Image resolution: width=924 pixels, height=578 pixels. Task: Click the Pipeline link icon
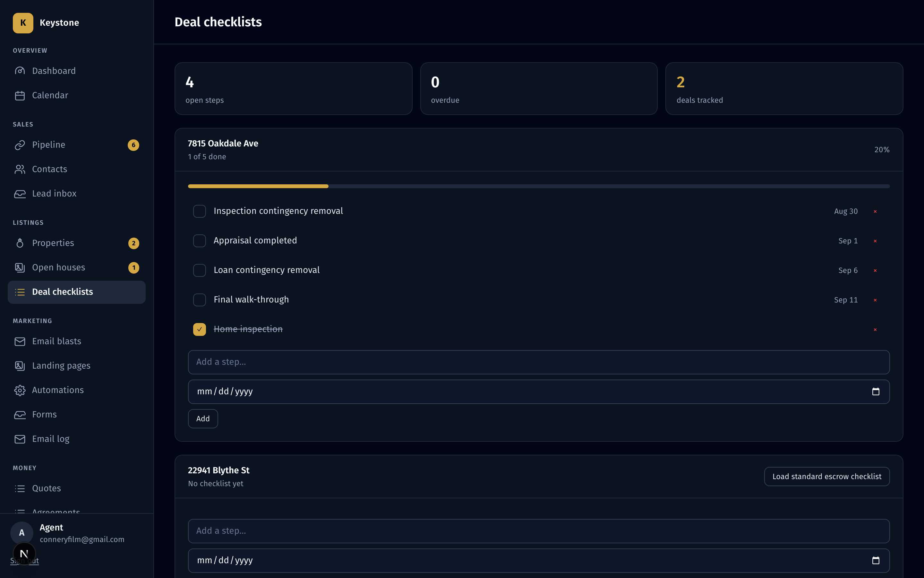tap(20, 145)
